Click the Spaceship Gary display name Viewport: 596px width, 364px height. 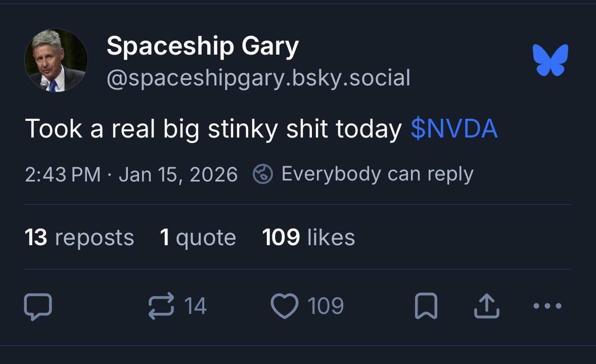[203, 47]
